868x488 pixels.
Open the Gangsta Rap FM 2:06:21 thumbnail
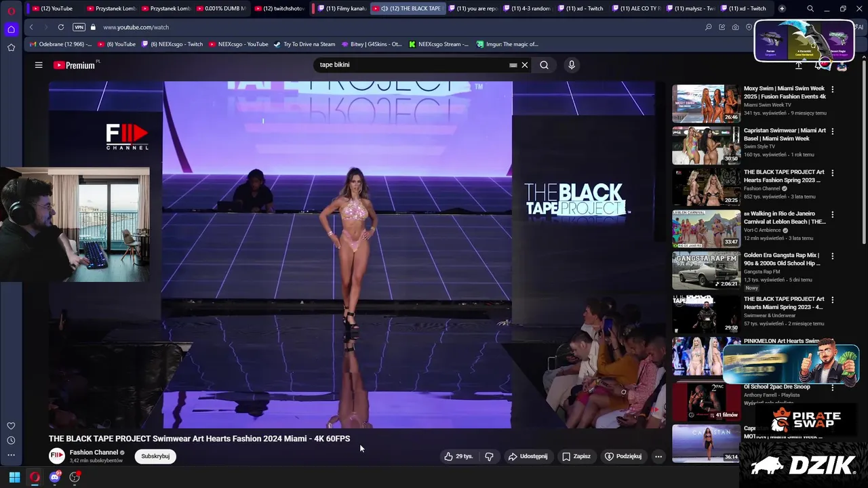(706, 270)
